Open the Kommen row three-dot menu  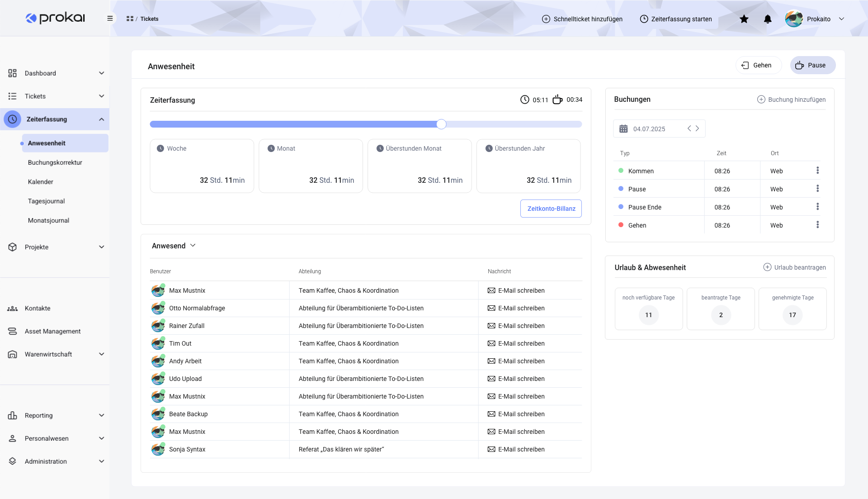click(817, 171)
